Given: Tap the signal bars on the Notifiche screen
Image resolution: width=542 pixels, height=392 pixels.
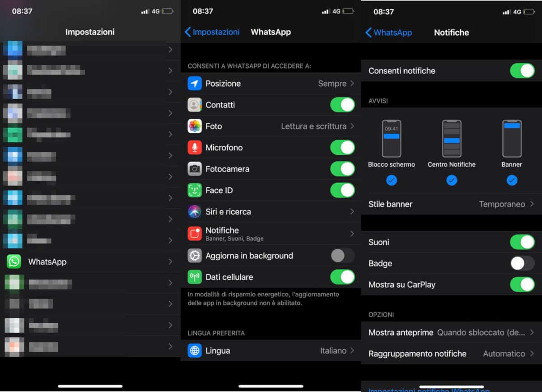Looking at the screenshot, I should point(506,12).
